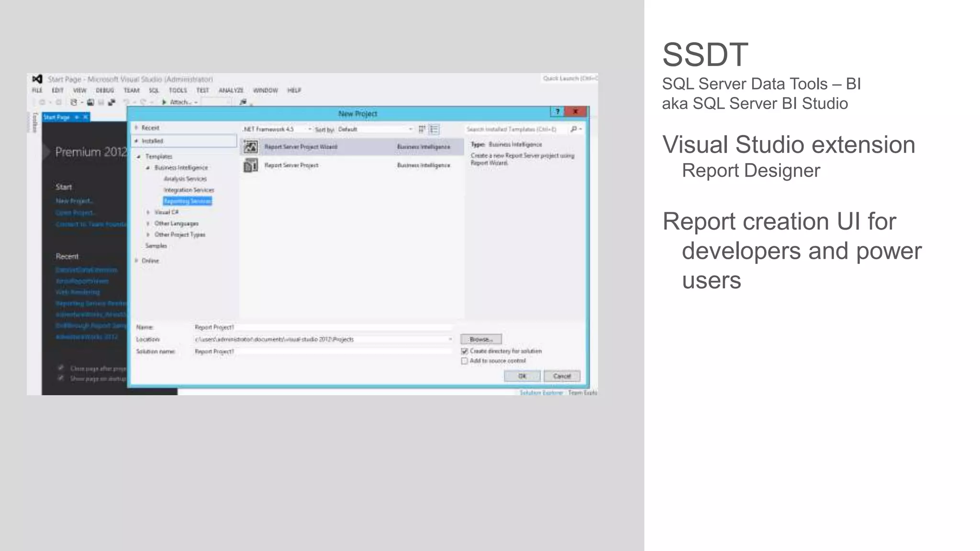Collapse the Templates tree node

(139, 157)
